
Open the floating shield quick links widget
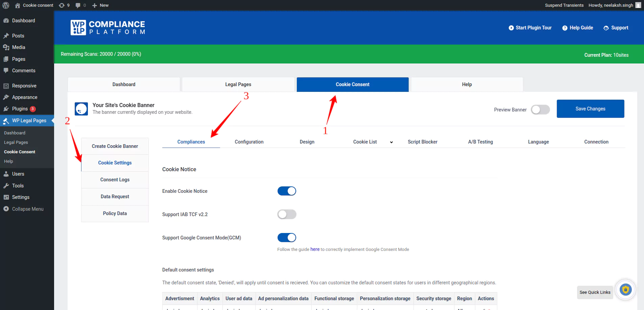coord(626,289)
